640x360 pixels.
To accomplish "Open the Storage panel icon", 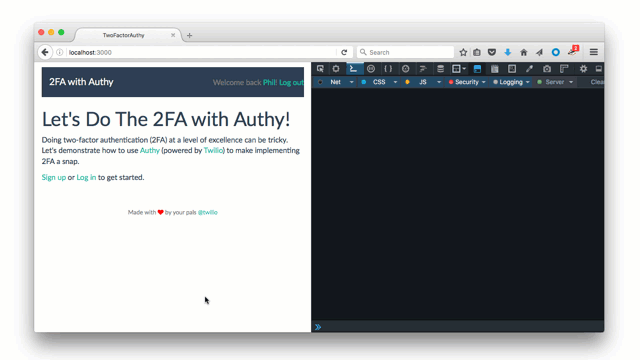I will (440, 69).
